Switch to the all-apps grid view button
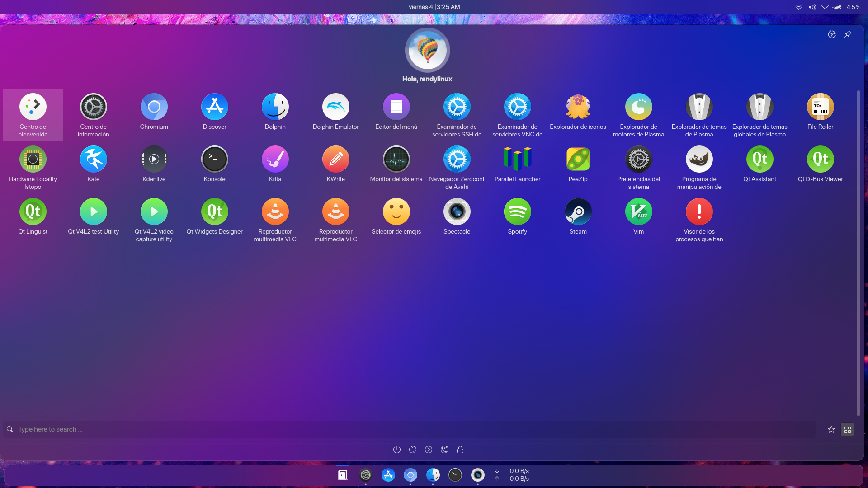Screen dimensions: 868x488 pos(847,429)
